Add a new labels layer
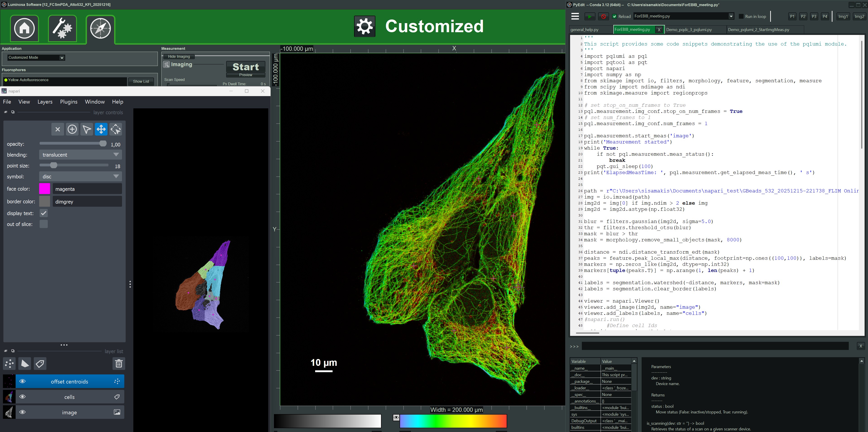This screenshot has height=432, width=868. (40, 364)
